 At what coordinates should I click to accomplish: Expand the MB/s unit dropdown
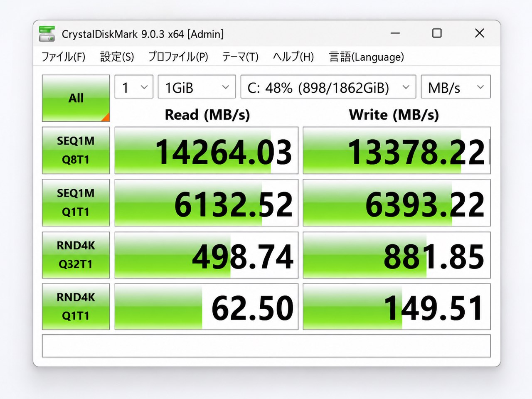tap(456, 87)
